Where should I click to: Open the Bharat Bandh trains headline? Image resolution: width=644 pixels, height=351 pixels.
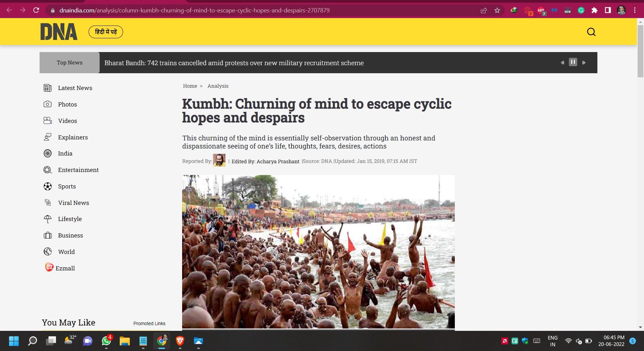(x=234, y=63)
